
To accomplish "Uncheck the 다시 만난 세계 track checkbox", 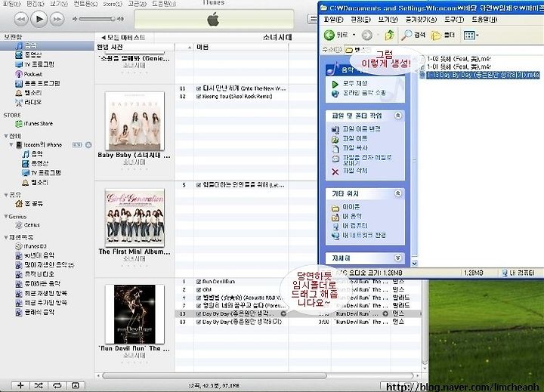I will click(x=199, y=88).
